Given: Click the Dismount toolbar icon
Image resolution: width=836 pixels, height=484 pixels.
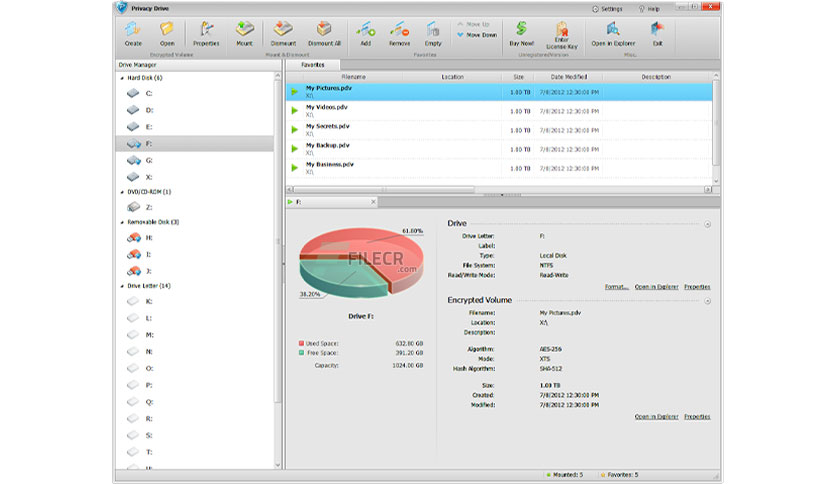Looking at the screenshot, I should 283,34.
